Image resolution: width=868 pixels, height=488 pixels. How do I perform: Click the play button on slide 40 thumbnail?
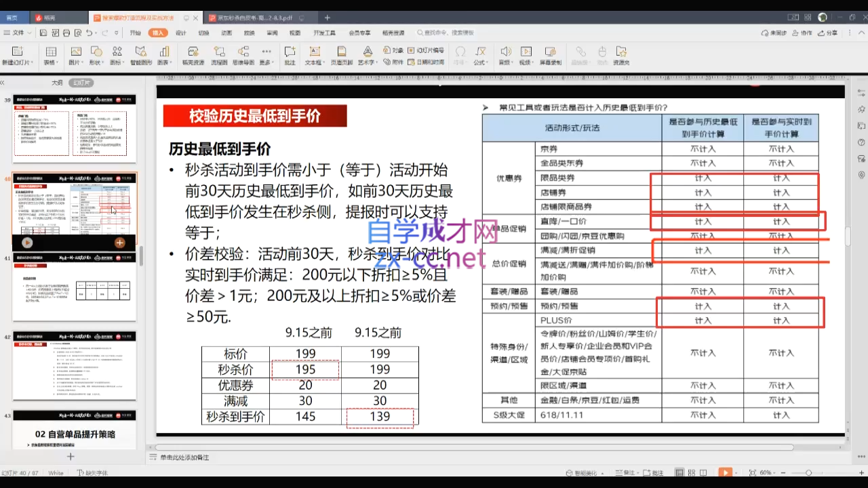(27, 243)
